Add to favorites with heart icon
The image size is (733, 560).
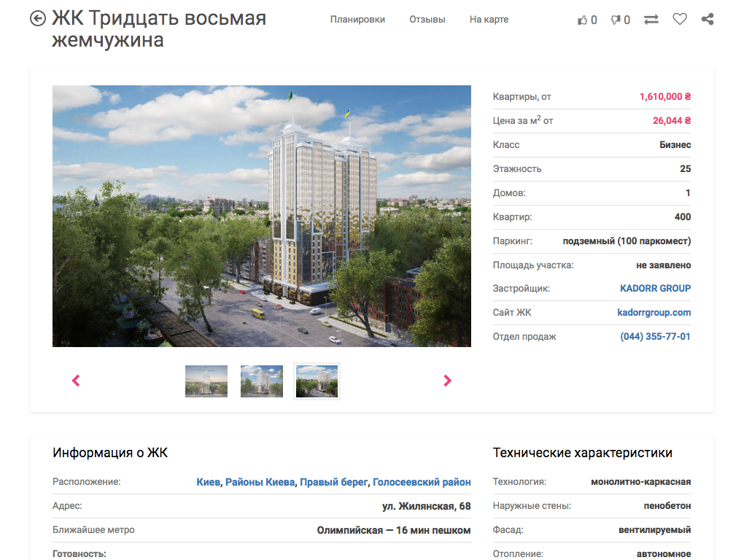tap(680, 20)
